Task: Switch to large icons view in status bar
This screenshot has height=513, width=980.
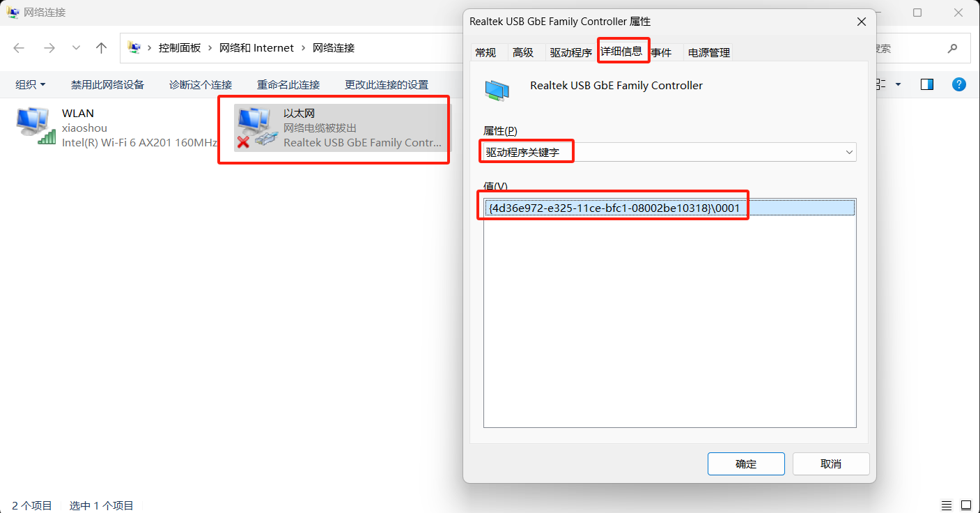Action: pos(966,505)
